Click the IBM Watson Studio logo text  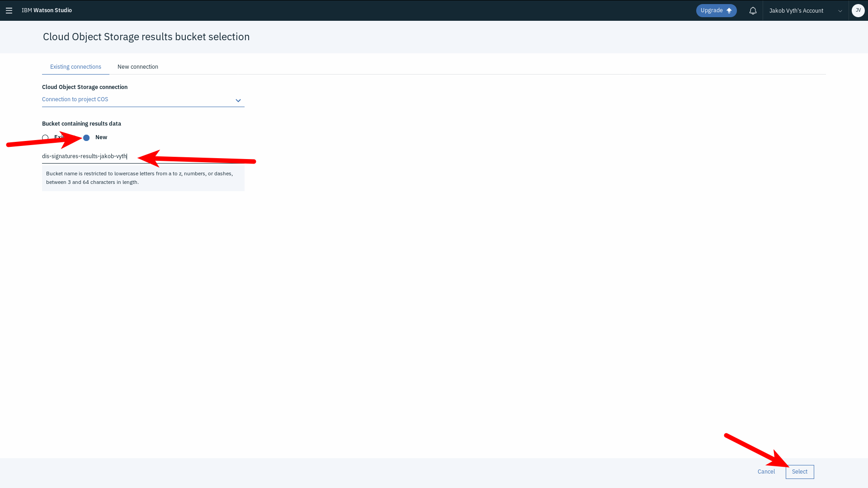click(47, 10)
